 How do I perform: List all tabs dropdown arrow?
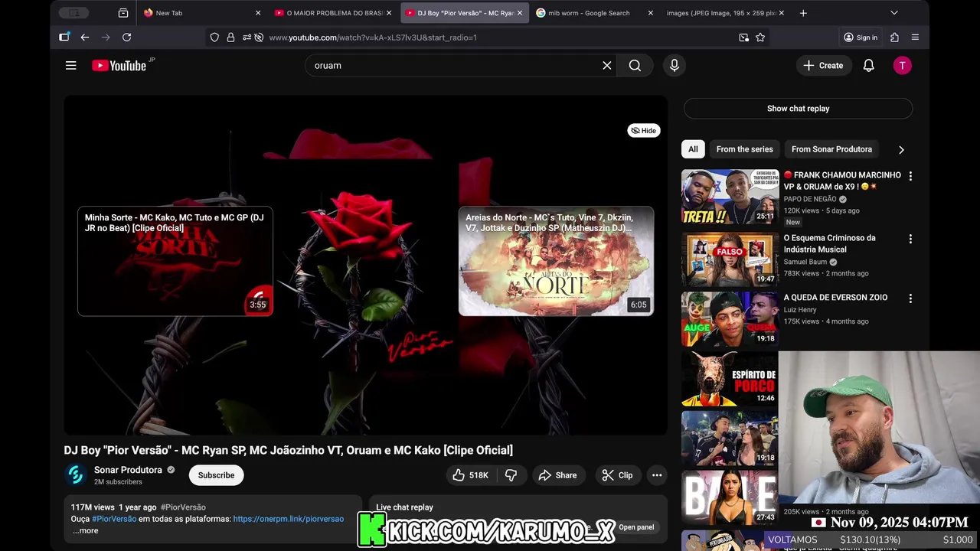[x=893, y=13]
